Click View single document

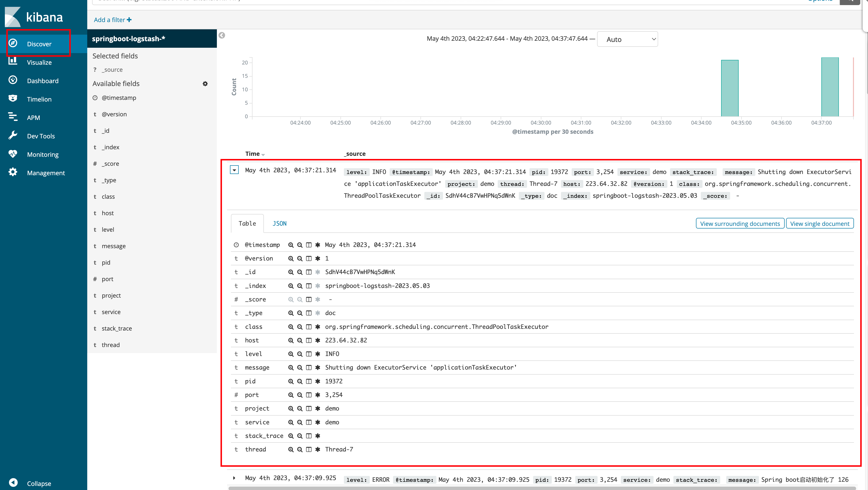point(820,223)
